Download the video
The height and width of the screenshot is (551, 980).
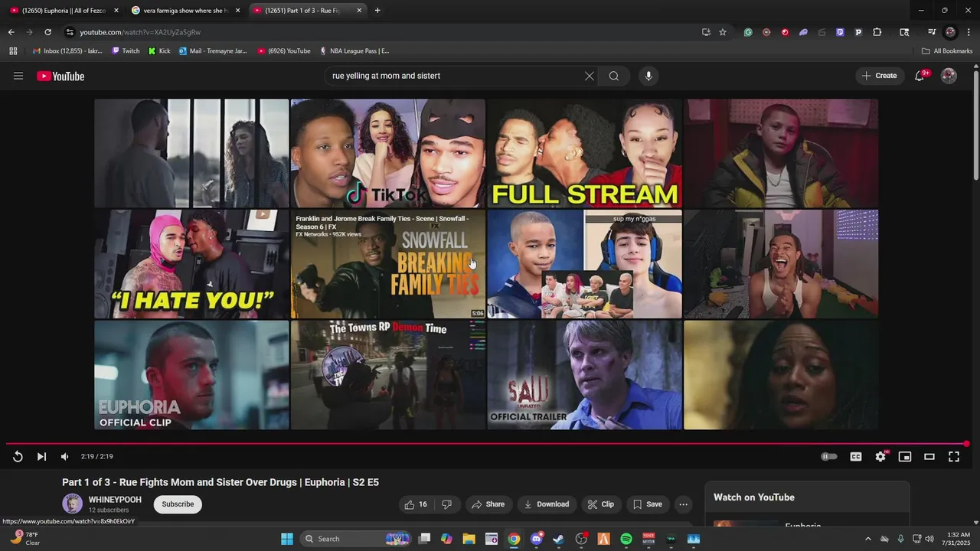(547, 504)
